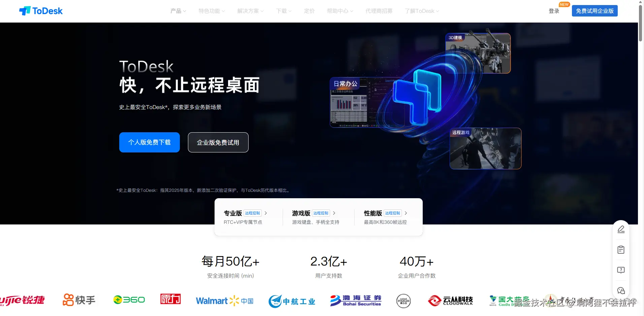This screenshot has height=316, width=644.
Task: Click the Walmart 中国 partner logo
Action: (x=225, y=301)
